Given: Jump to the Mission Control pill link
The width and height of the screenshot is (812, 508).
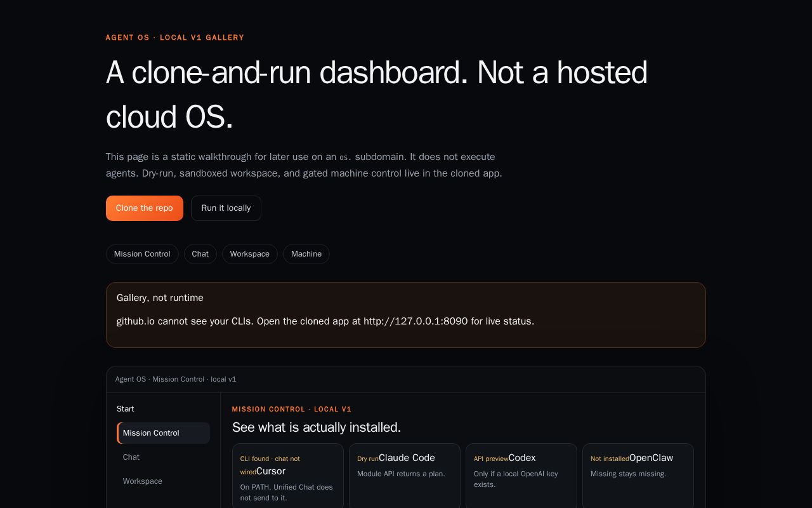Looking at the screenshot, I should coord(142,254).
